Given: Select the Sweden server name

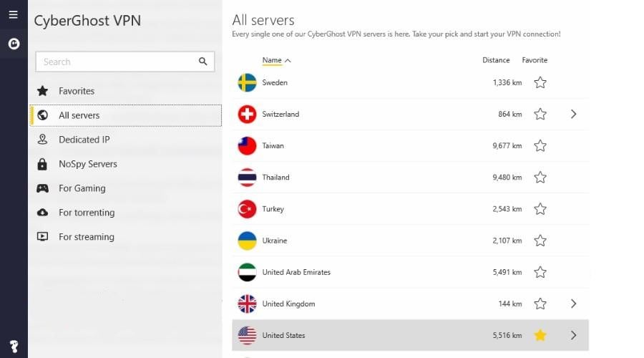Looking at the screenshot, I should coord(275,82).
